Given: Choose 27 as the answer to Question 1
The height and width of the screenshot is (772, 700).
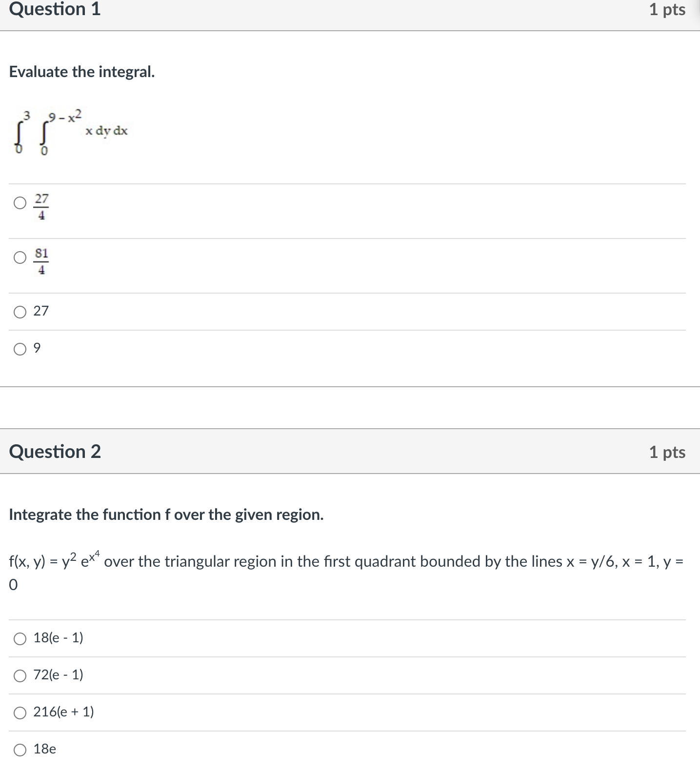Looking at the screenshot, I should pyautogui.click(x=20, y=311).
